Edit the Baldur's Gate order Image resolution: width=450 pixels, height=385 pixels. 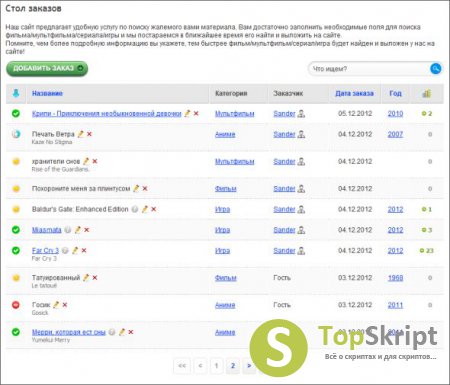(x=145, y=209)
